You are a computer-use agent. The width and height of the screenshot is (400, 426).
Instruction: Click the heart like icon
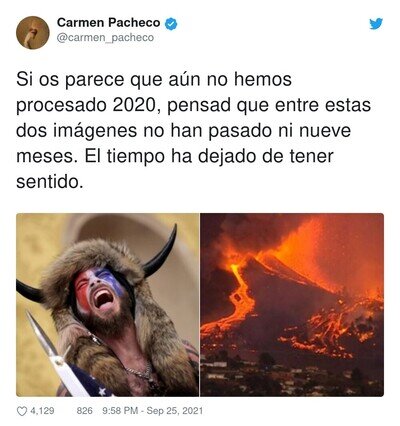22,411
